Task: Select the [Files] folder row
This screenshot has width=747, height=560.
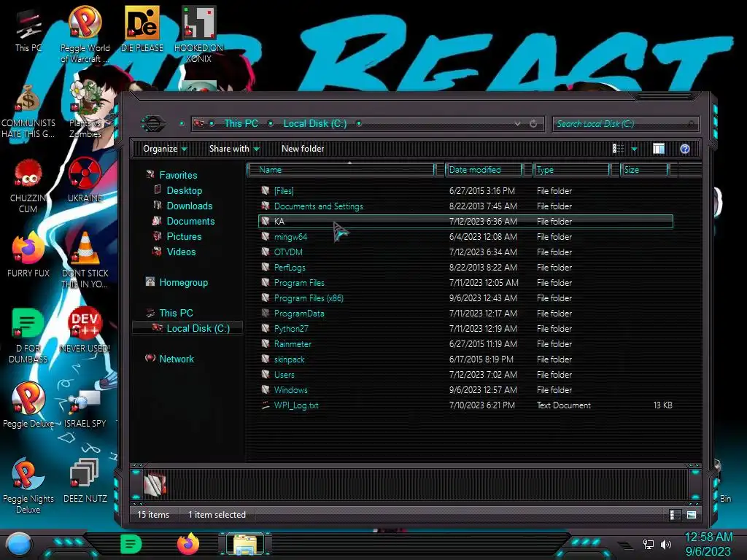Action: [x=466, y=191]
